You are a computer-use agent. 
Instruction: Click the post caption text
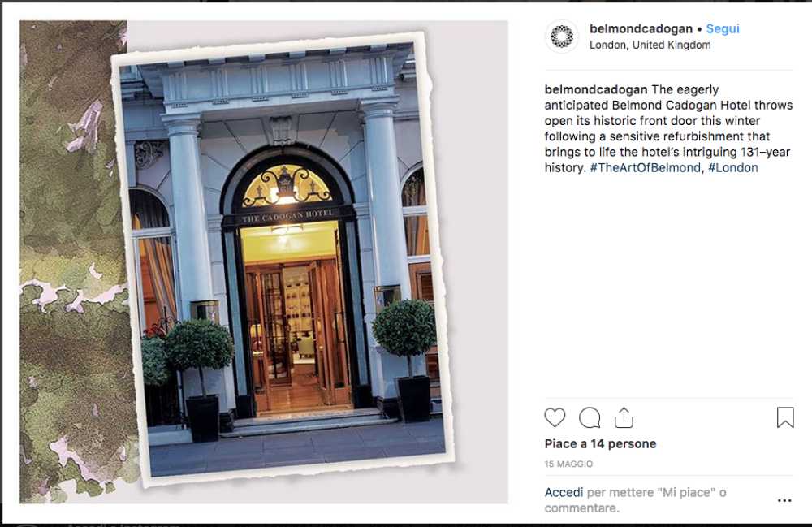point(668,128)
